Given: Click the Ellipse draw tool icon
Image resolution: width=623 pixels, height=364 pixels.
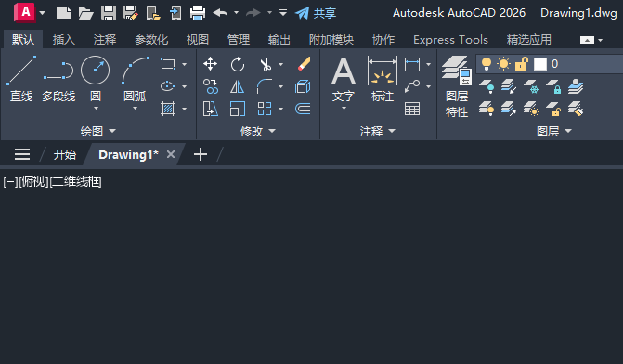Looking at the screenshot, I should click(168, 86).
